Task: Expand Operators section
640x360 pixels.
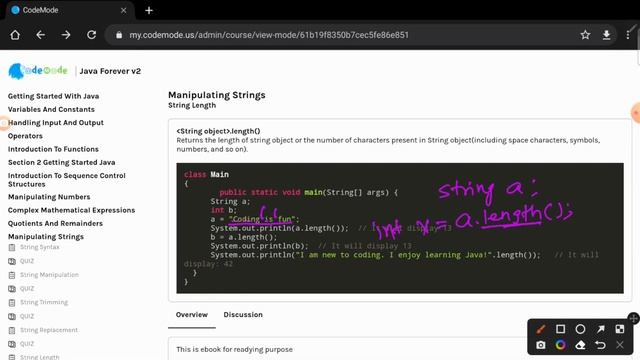Action: (x=25, y=136)
